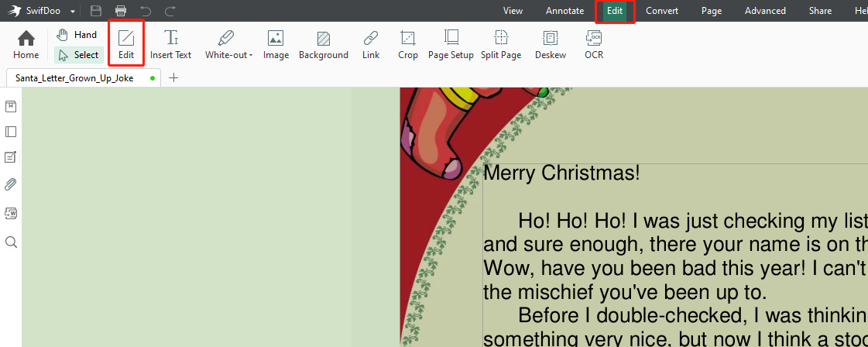868x347 pixels.
Task: Click the Redo arrow icon
Action: [170, 11]
